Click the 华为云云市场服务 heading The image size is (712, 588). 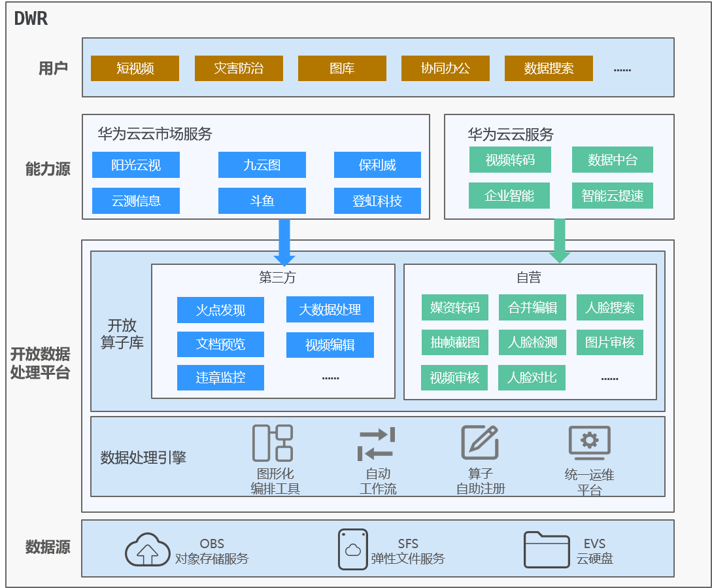coord(155,133)
